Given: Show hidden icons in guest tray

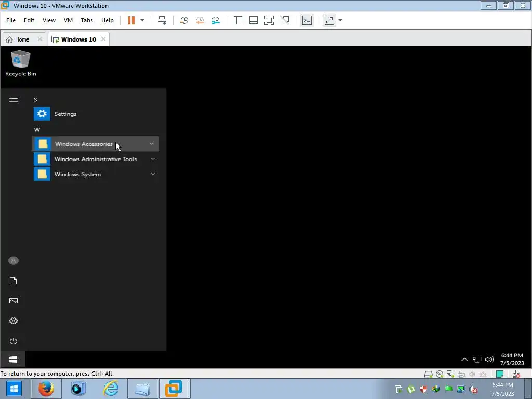Looking at the screenshot, I should click(464, 360).
